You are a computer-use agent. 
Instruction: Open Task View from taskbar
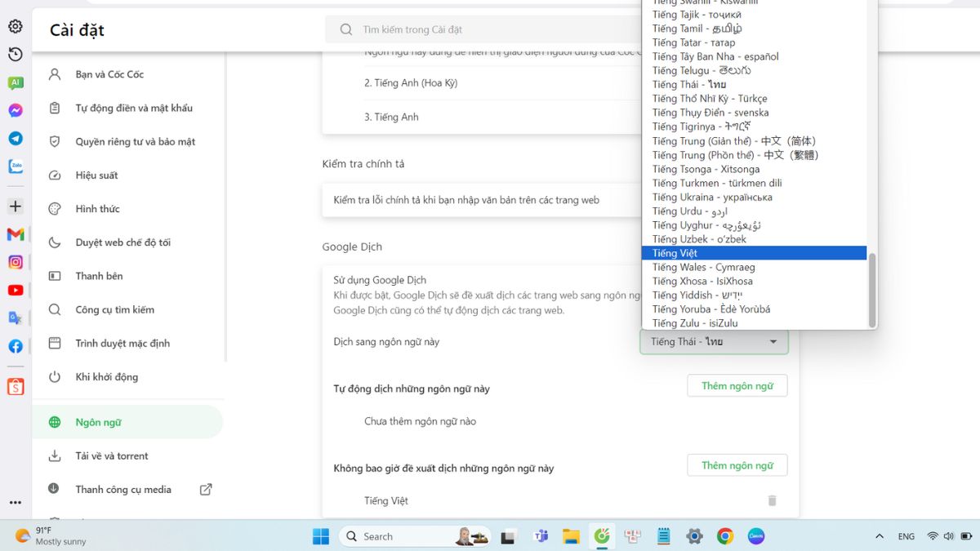tap(509, 536)
